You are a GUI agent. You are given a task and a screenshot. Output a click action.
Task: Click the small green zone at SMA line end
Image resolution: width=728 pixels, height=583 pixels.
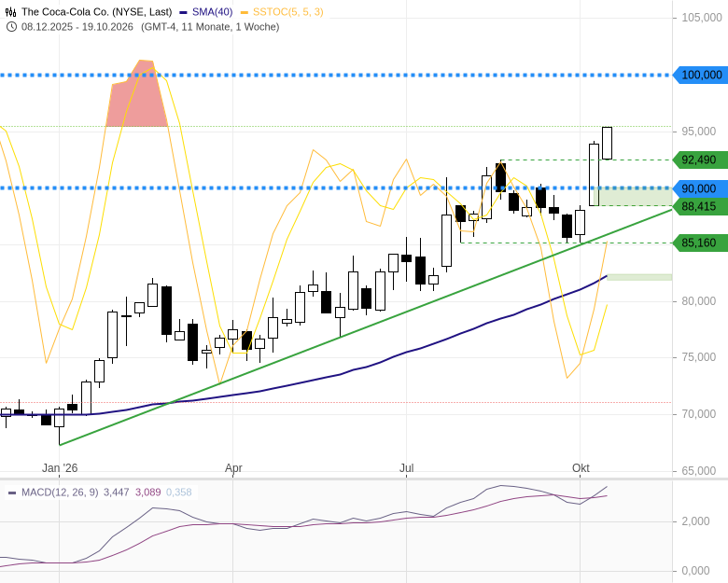click(x=639, y=277)
